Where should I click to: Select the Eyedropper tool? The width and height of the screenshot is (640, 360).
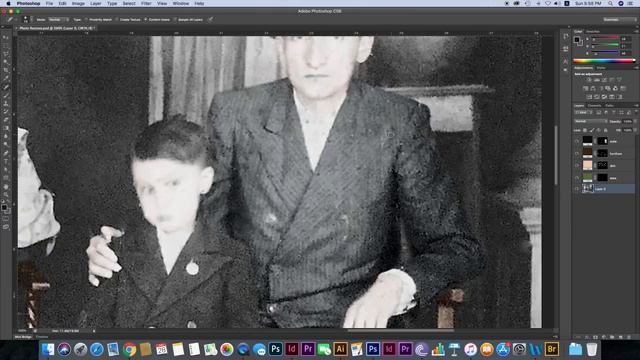click(x=6, y=78)
